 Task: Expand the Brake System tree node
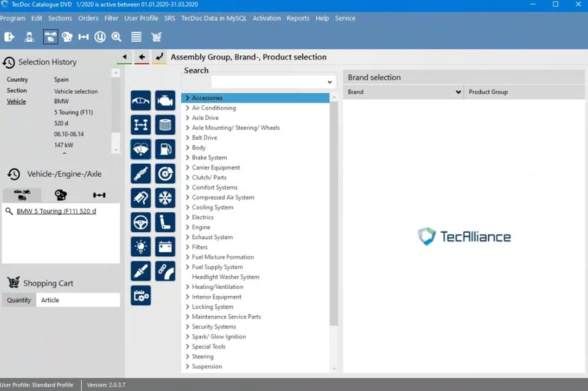click(x=187, y=158)
